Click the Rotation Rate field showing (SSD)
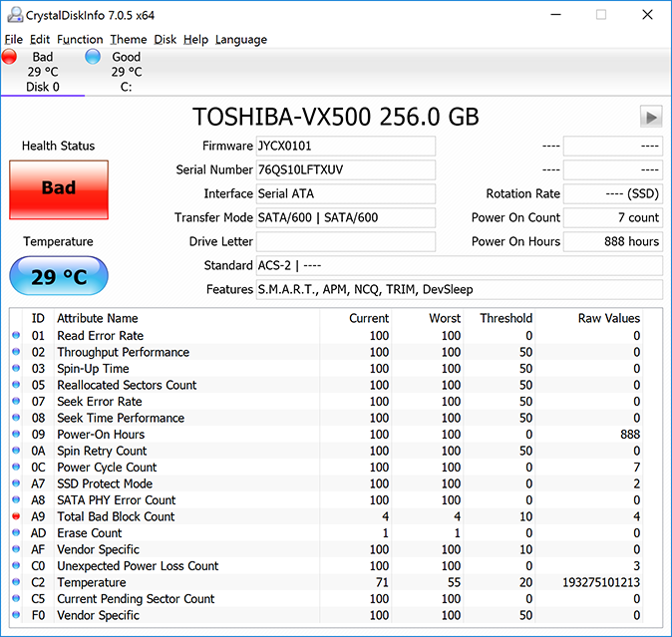Viewport: 672px width, 637px height. coord(613,194)
